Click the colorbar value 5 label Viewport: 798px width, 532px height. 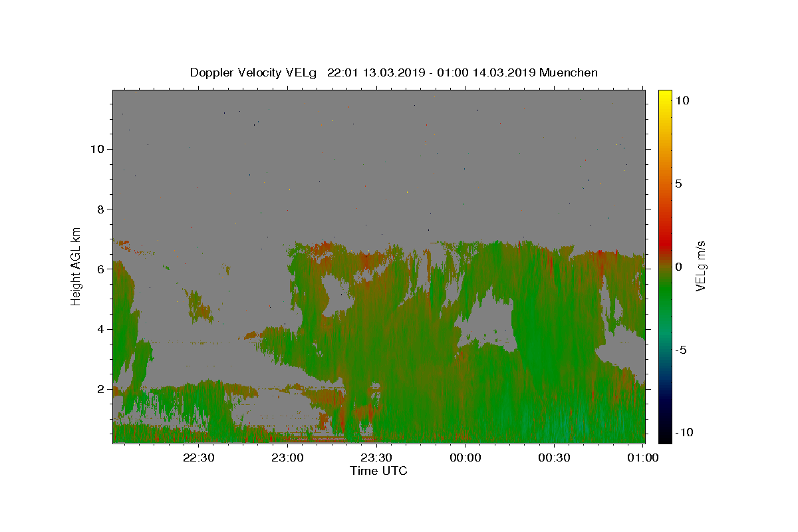point(678,184)
